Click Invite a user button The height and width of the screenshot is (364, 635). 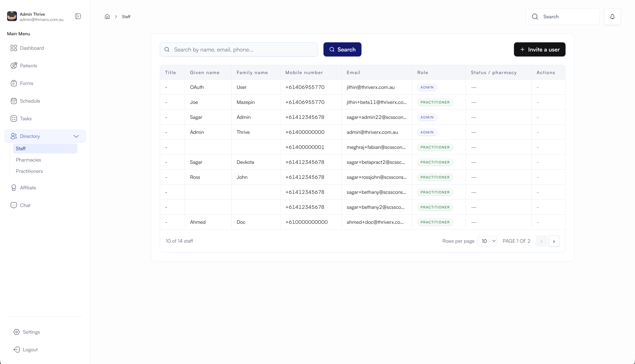540,50
